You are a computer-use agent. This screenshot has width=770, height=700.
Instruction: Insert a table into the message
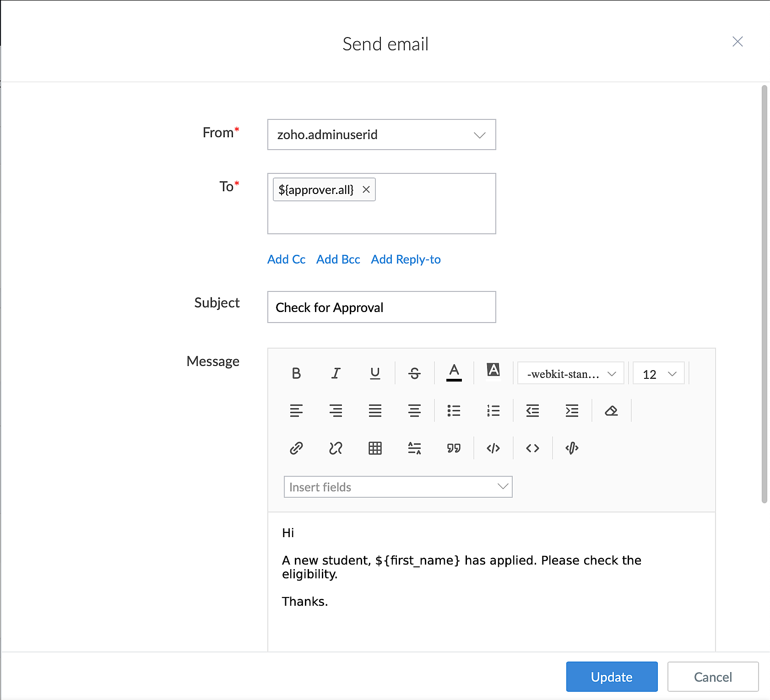pyautogui.click(x=375, y=448)
